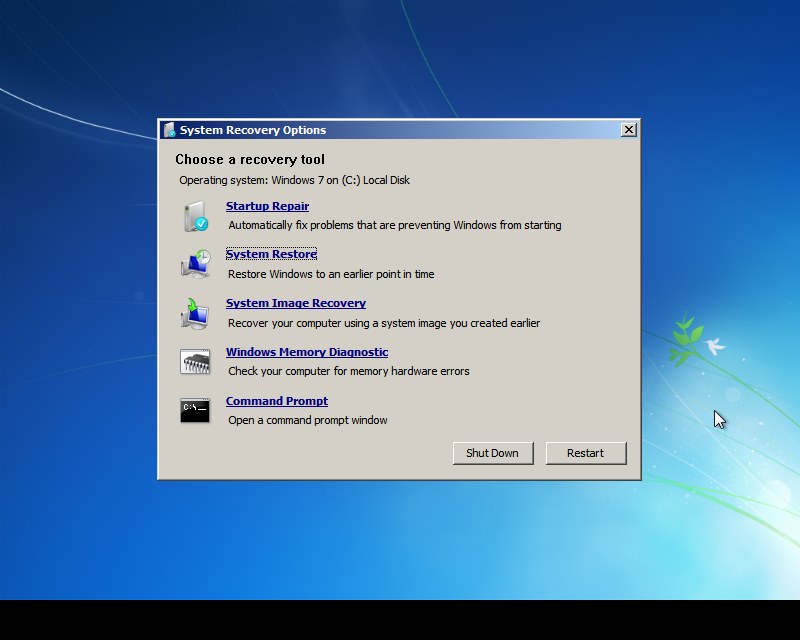Click the Windows Memory Diagnostic chip icon
This screenshot has height=640, width=800.
195,362
